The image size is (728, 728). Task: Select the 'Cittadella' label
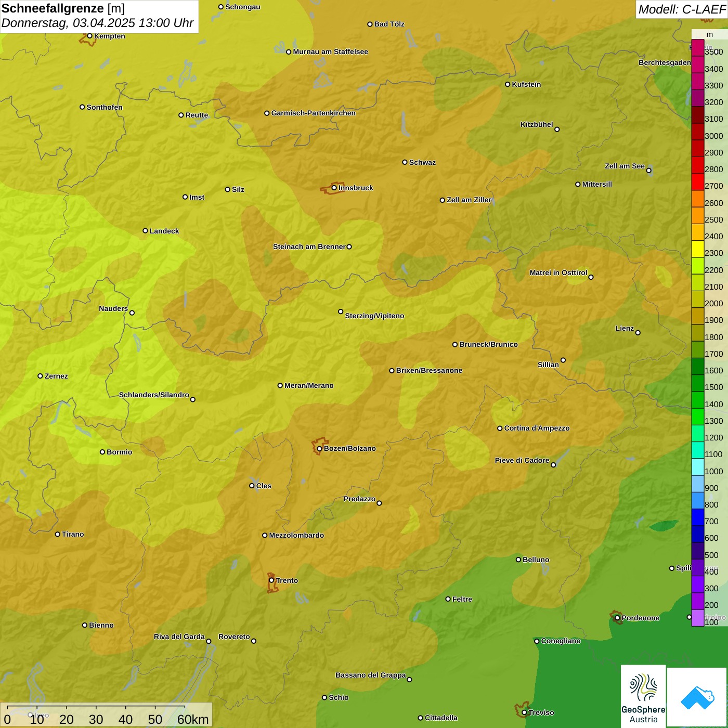pos(441,718)
